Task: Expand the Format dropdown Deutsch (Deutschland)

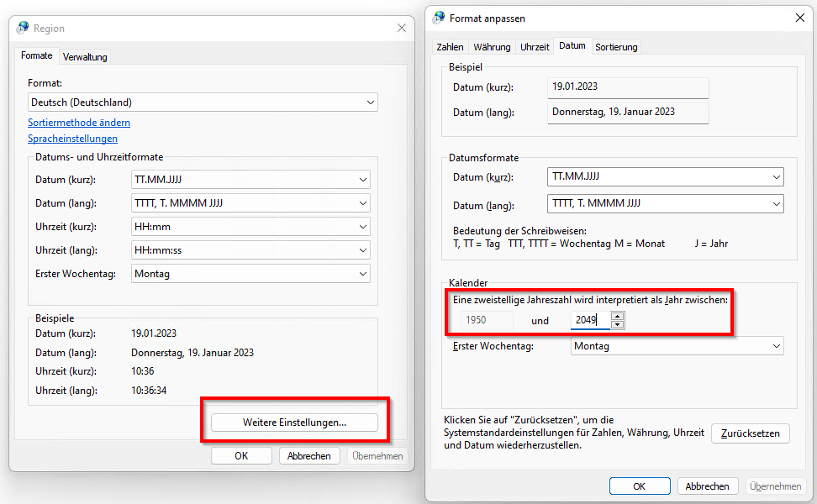Action: (202, 102)
